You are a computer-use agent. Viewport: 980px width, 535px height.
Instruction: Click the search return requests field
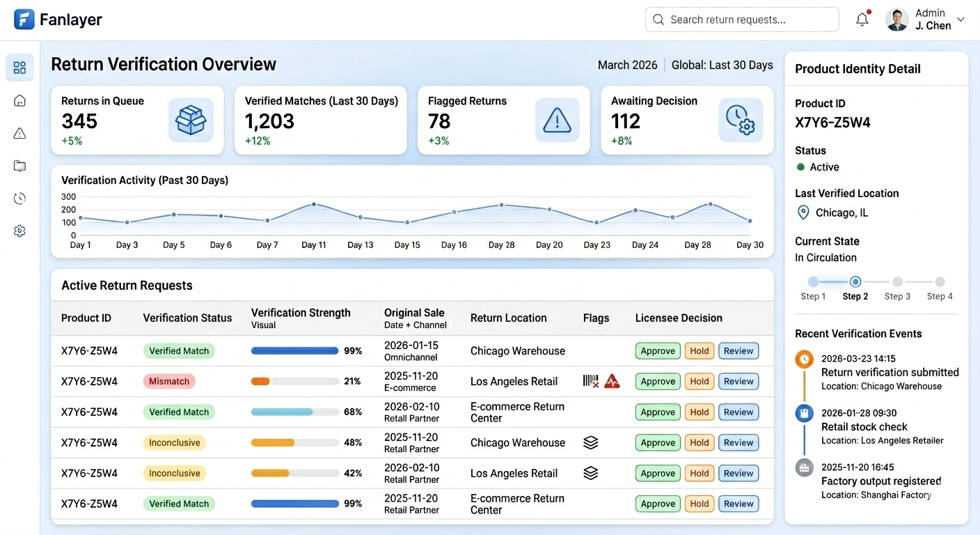(741, 20)
